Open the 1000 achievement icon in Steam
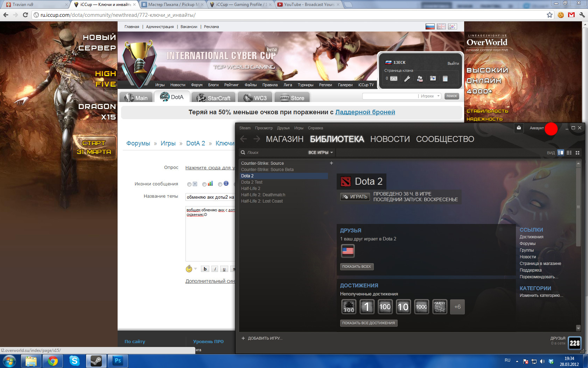 click(x=421, y=307)
